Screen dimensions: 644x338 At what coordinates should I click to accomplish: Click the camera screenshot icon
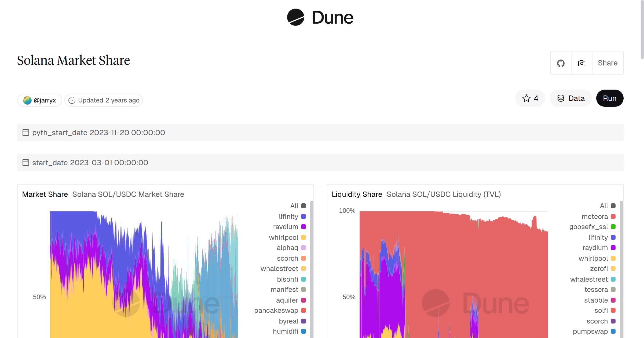[x=581, y=63]
